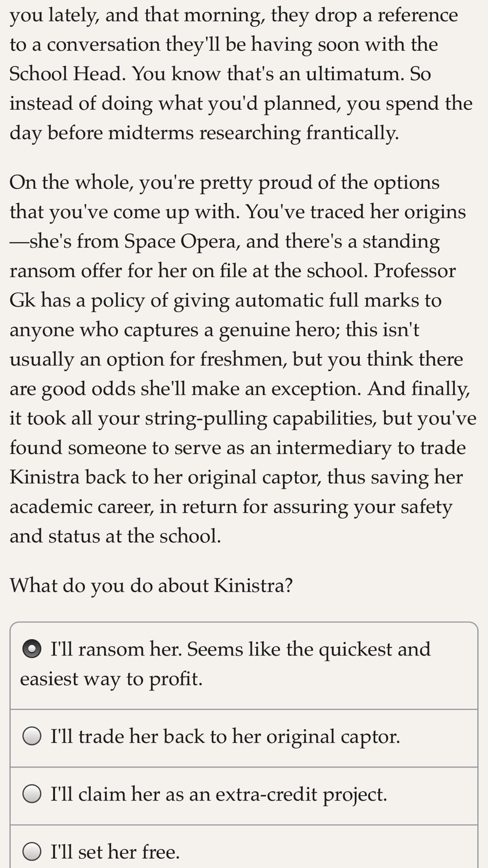Select the "I'll ransom her" radio button

pyautogui.click(x=32, y=649)
